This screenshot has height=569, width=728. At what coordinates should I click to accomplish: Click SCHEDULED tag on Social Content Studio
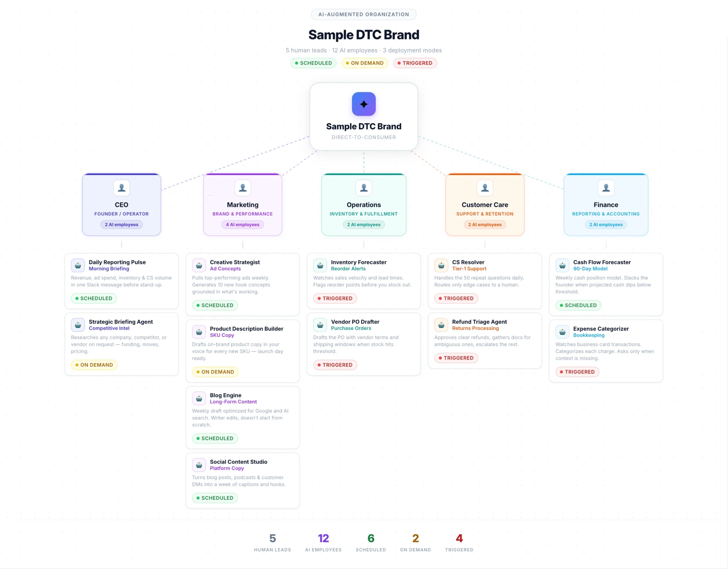[x=215, y=498]
